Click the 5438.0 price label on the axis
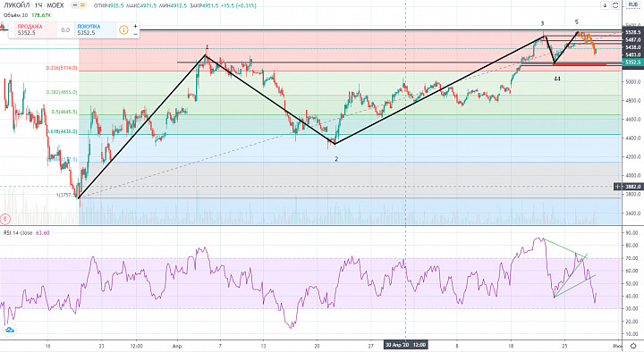644x352 pixels. click(633, 47)
